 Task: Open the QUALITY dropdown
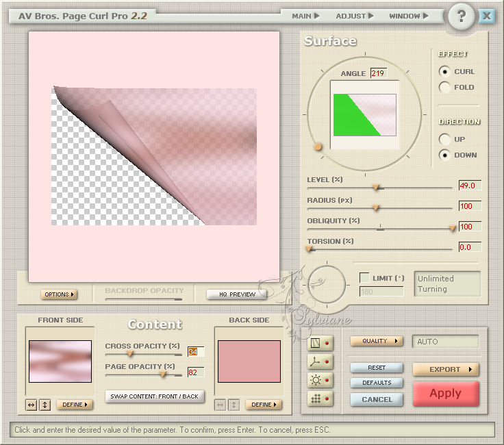tap(377, 341)
